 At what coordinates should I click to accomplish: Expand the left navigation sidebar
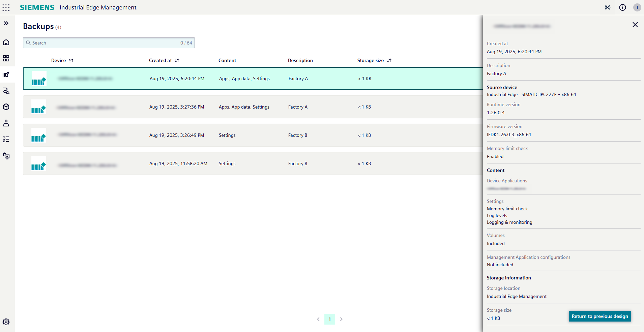pos(6,23)
